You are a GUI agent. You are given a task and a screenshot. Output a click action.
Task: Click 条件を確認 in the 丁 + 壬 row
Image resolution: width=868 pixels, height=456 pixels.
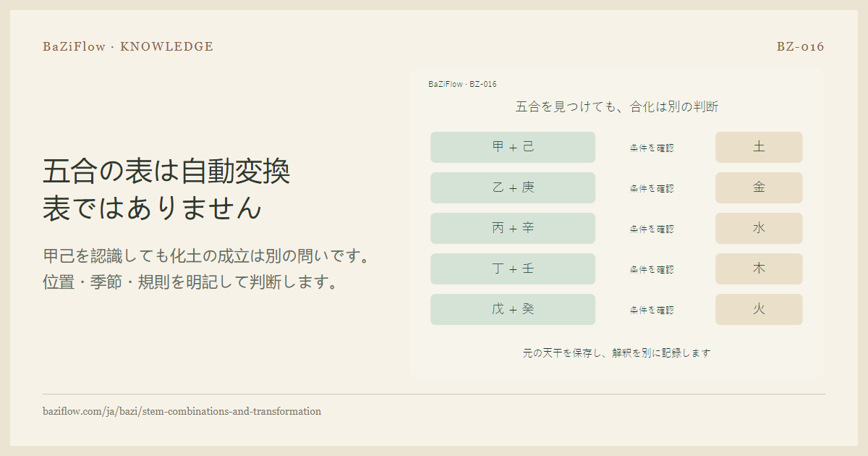(x=652, y=269)
